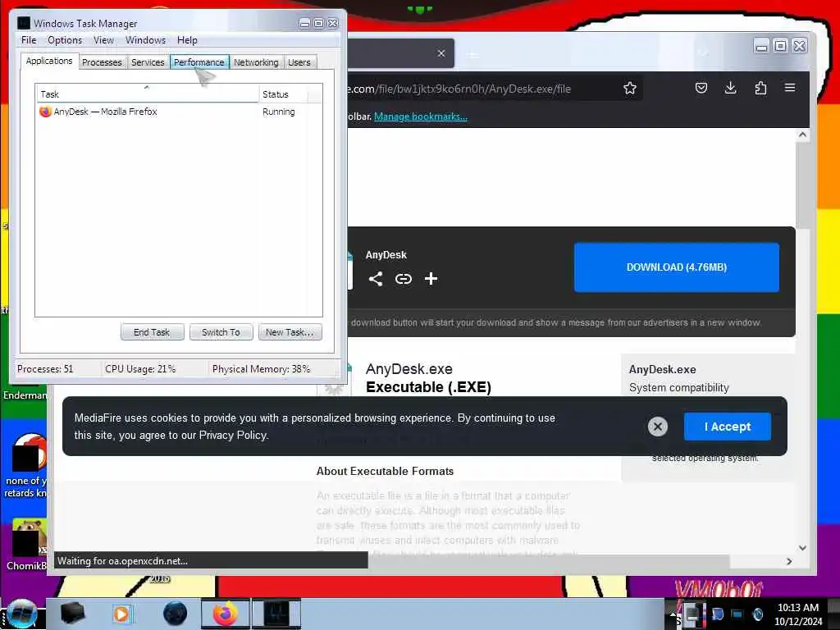Screen dimensions: 840x630
Task: Click the horizontal scrollbar right arrow
Action: (788, 561)
